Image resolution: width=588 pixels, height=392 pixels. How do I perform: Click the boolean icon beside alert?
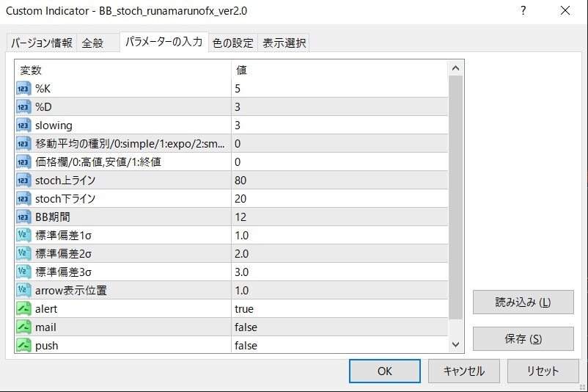point(23,309)
